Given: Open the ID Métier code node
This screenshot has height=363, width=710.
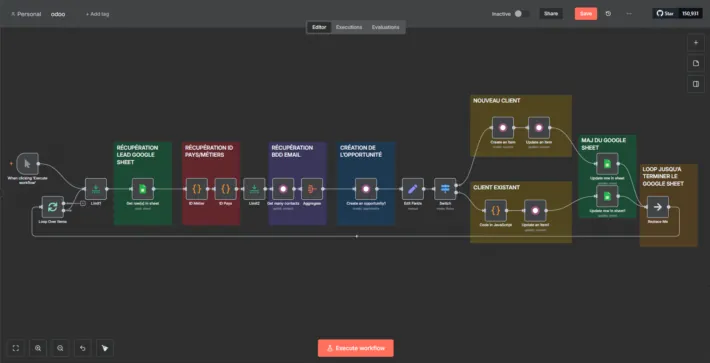Looking at the screenshot, I should (x=197, y=189).
